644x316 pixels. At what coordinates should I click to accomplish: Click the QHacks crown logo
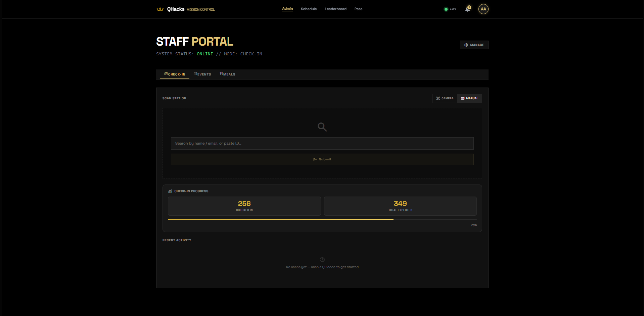click(x=160, y=9)
